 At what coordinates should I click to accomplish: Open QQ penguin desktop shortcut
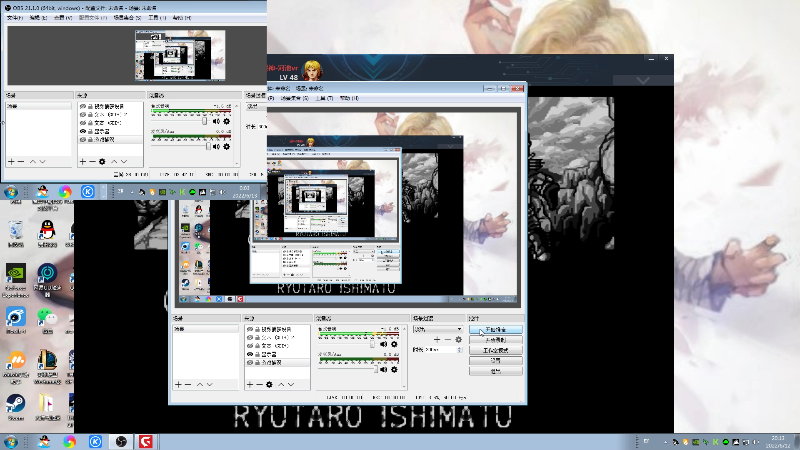(47, 233)
